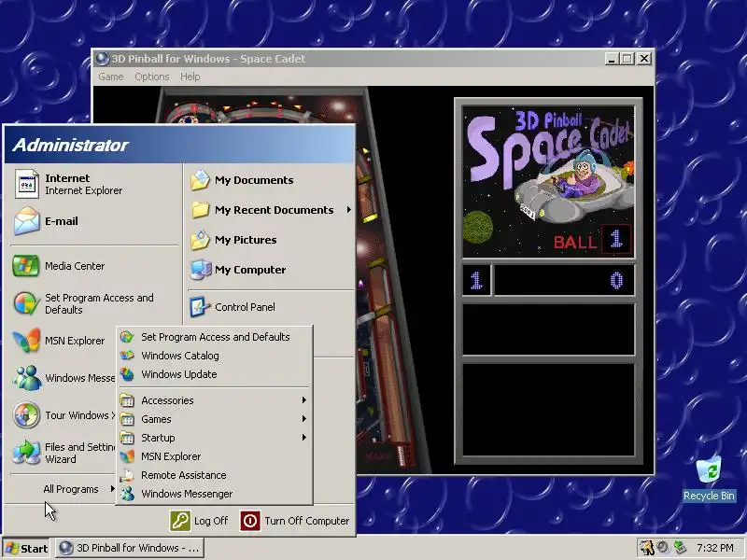This screenshot has width=747, height=560.
Task: Click the My Documents folder icon
Action: (x=200, y=180)
